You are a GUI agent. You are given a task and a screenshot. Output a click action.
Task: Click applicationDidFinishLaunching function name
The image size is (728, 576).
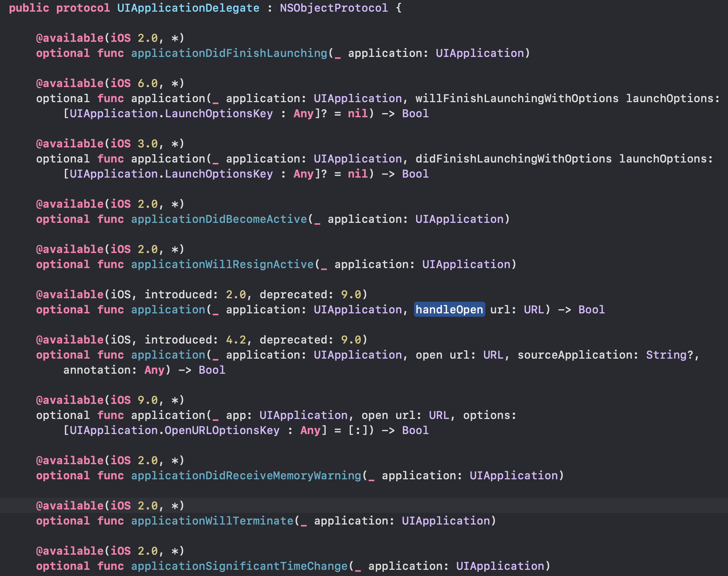tap(229, 53)
